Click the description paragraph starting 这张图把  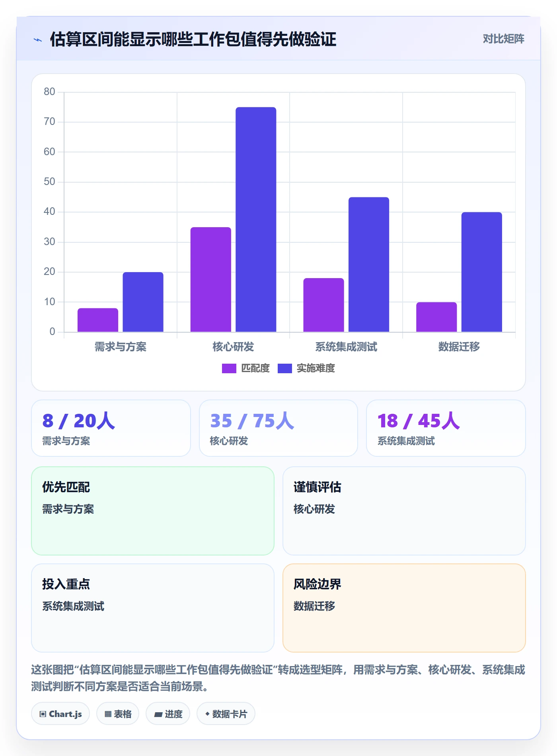tap(278, 678)
